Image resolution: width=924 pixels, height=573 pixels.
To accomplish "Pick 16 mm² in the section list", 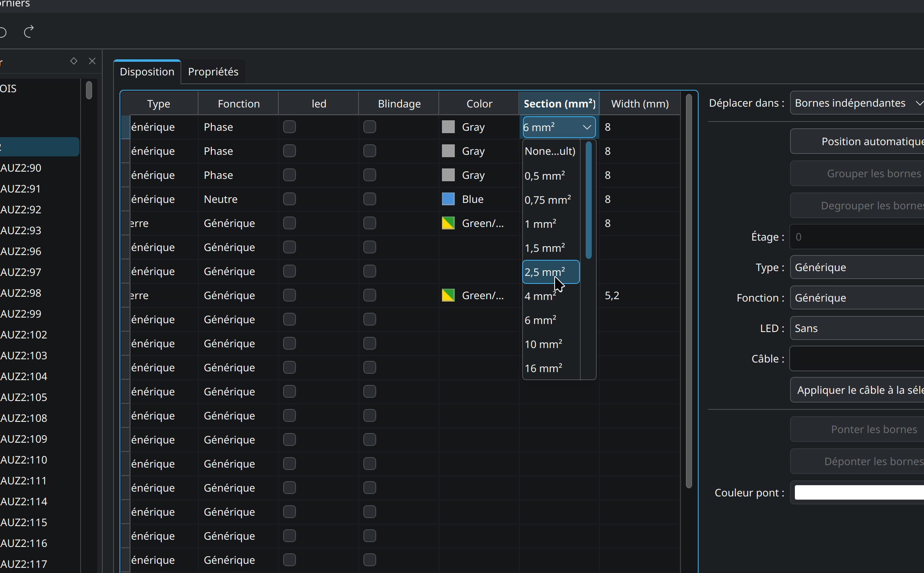I will click(551, 368).
